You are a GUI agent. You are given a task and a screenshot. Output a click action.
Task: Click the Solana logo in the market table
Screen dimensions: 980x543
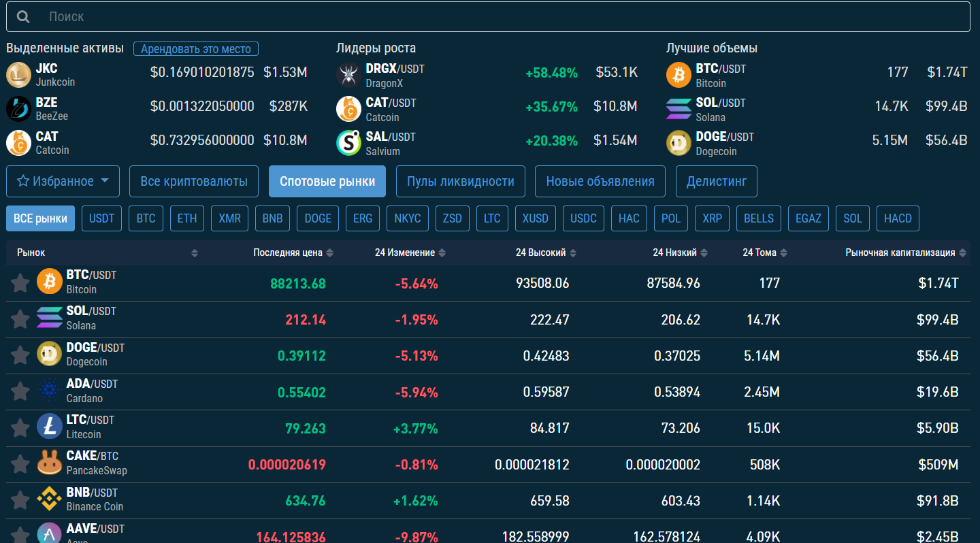click(x=49, y=318)
